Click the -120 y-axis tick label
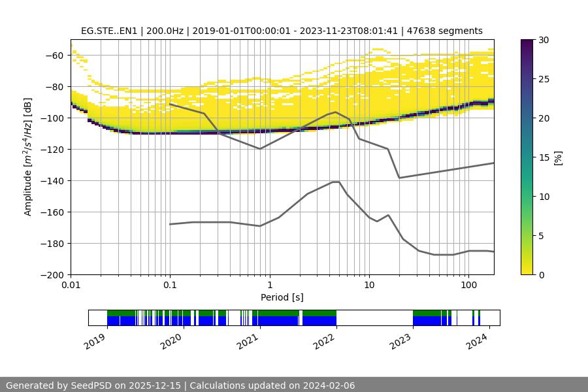Screen dimensions: 588x392 (x=53, y=149)
